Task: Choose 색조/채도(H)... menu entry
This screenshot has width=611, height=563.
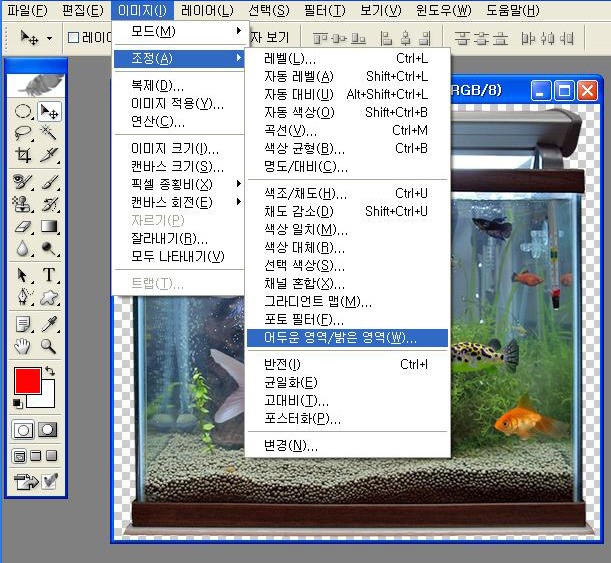Action: pyautogui.click(x=347, y=193)
